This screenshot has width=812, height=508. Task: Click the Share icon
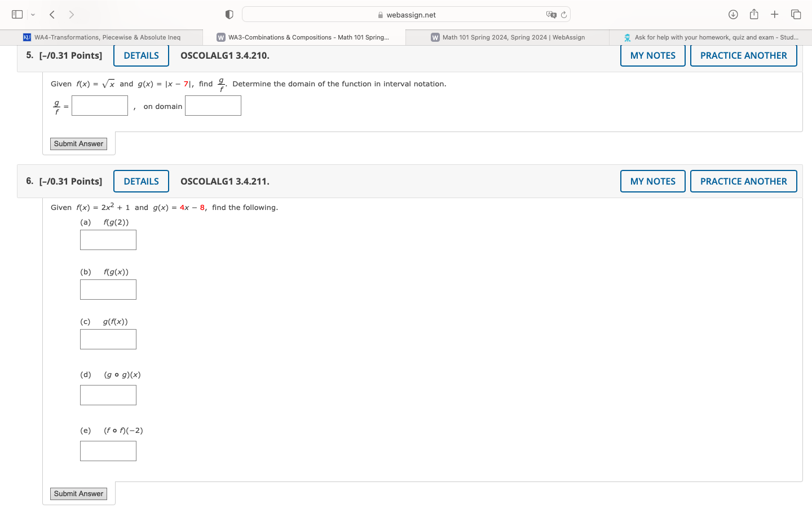(x=754, y=15)
